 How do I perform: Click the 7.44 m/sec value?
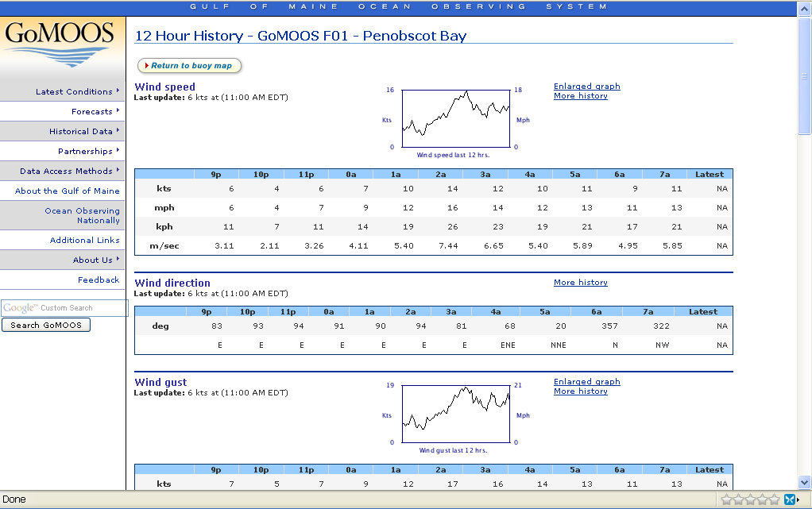point(448,246)
